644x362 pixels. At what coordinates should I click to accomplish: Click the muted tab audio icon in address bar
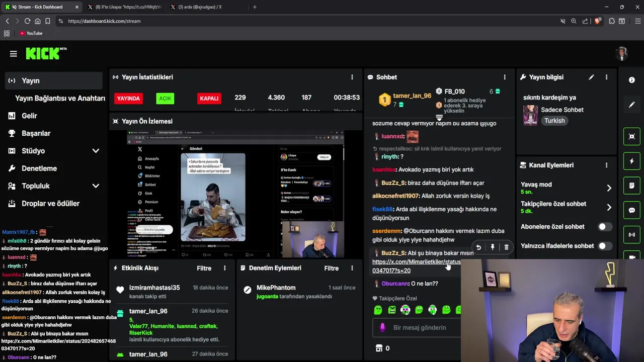562,21
